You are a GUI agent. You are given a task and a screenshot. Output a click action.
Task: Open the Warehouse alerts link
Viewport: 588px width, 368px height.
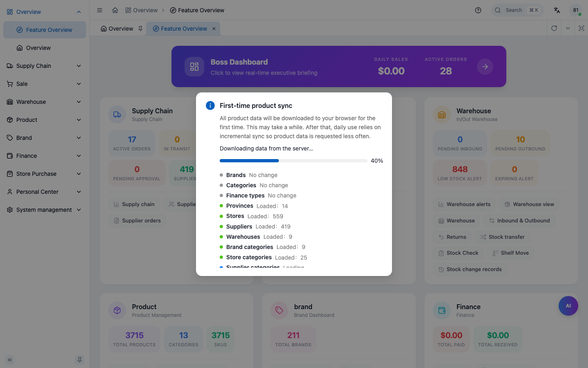click(x=464, y=204)
